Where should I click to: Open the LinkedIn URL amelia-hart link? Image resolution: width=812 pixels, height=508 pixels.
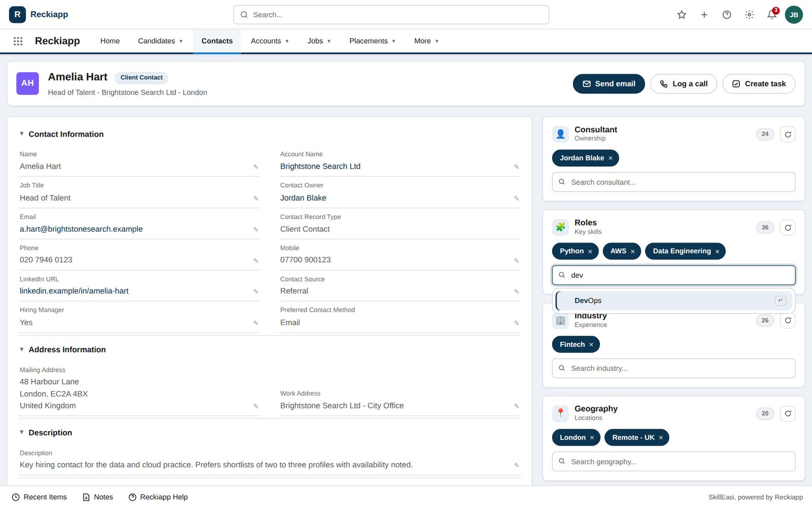(x=74, y=291)
